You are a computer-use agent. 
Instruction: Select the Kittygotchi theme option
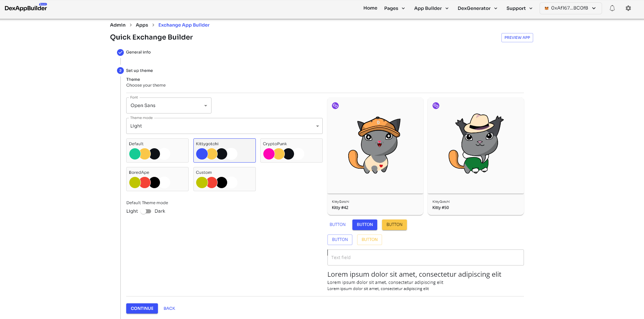(x=224, y=150)
